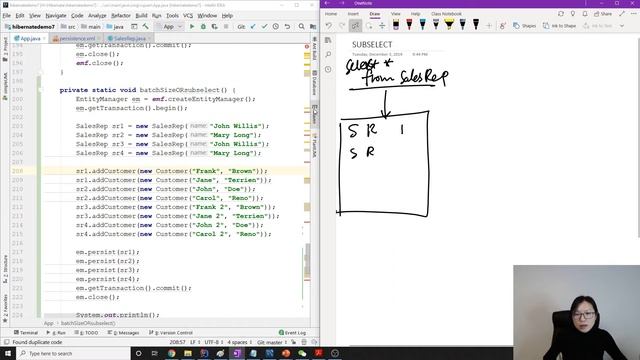Choose Insert Space tool in OneNote
Viewport: 640px width, 360px height.
[382, 26]
